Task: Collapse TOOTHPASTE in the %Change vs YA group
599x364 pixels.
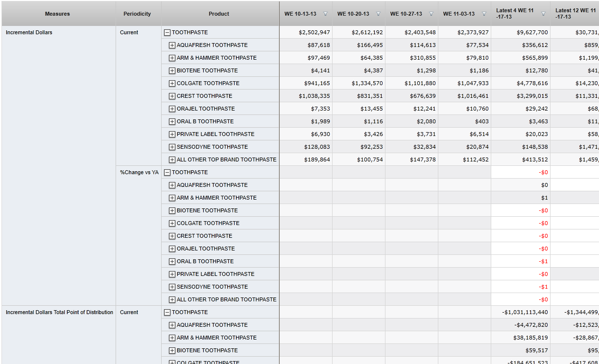Action: [168, 173]
